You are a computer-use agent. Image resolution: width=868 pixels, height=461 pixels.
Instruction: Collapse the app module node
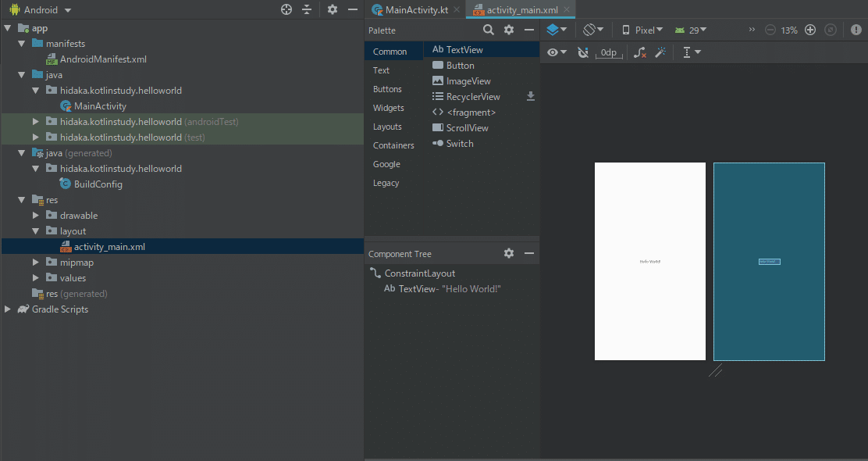(x=8, y=27)
